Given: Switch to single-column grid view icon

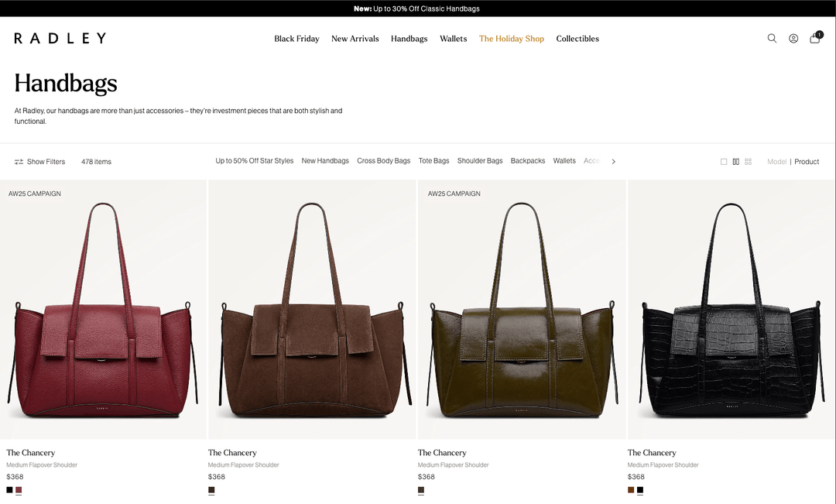Looking at the screenshot, I should (x=724, y=162).
